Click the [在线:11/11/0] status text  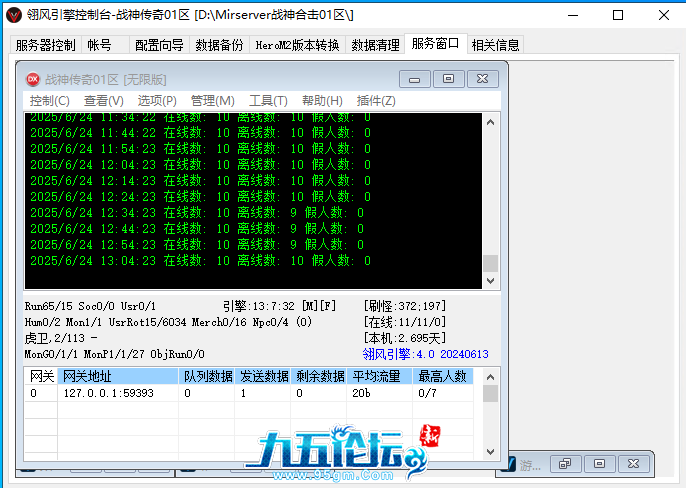point(405,322)
